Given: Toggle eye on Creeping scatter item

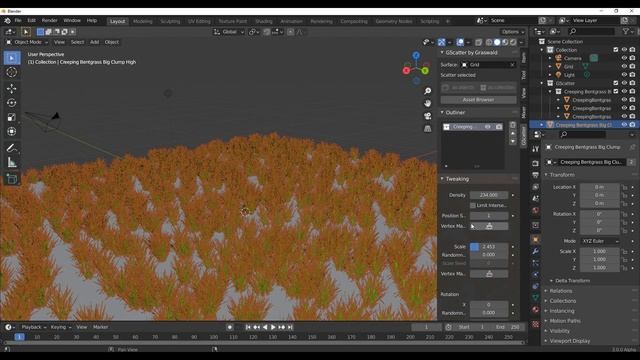Looking at the screenshot, I should pyautogui.click(x=487, y=127).
